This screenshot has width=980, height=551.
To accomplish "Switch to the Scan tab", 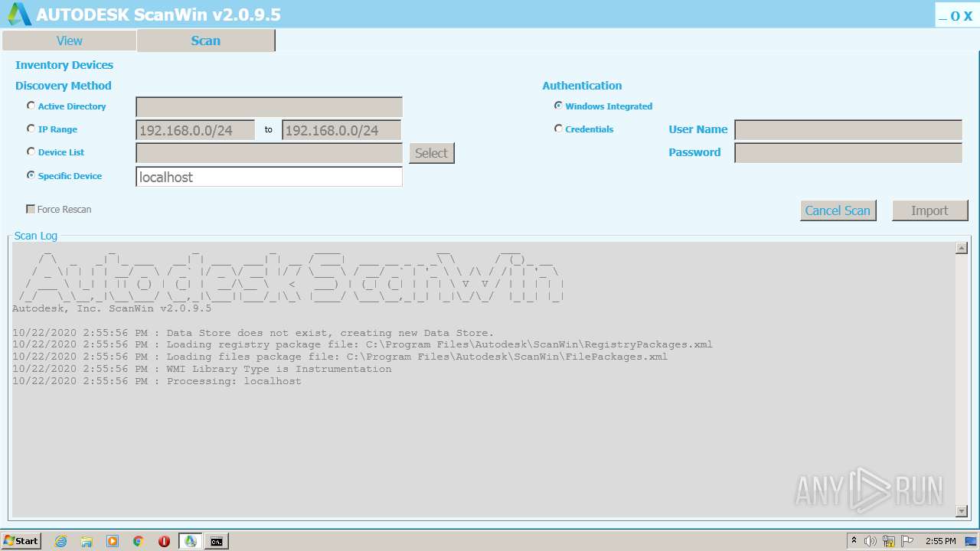I will 206,41.
